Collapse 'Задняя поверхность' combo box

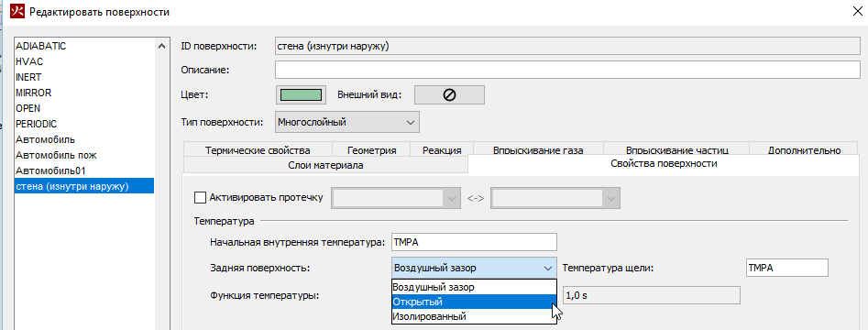473,268
